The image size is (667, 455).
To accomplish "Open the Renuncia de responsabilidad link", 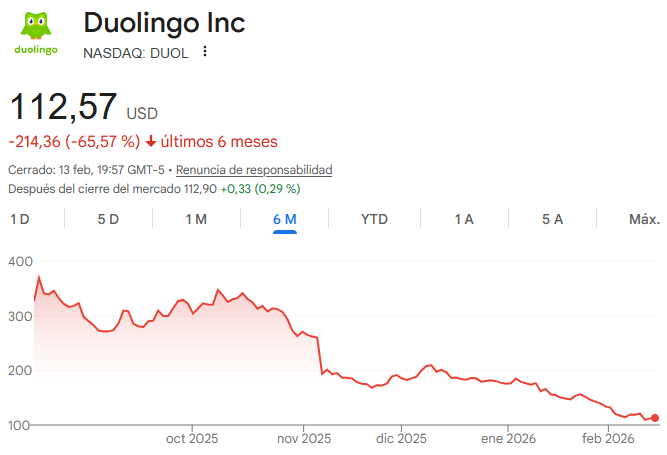I will tap(254, 170).
